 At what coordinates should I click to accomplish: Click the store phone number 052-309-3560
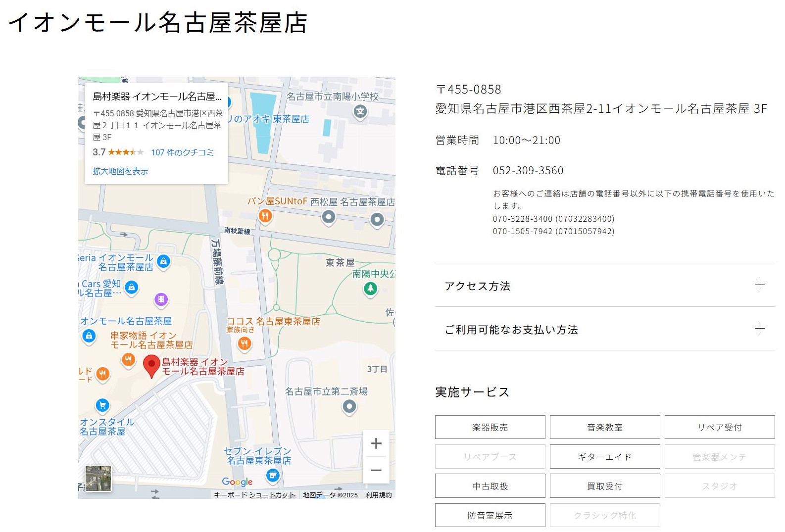point(528,171)
